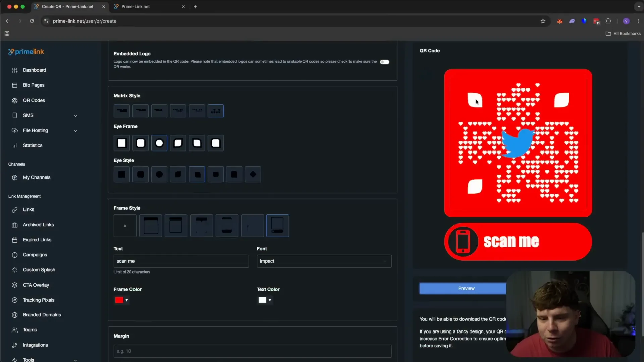The height and width of the screenshot is (362, 644).
Task: Choose the rounded square Eye Frame
Action: (141, 143)
